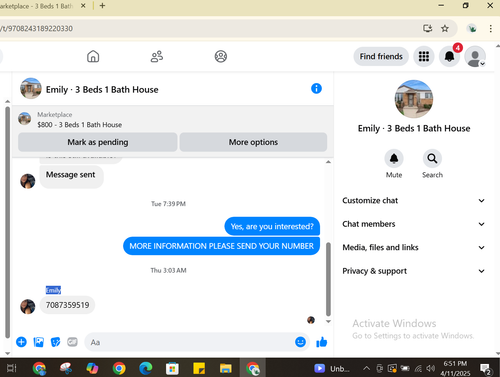The width and height of the screenshot is (500, 377).
Task: Expand the Chat members section
Action: [413, 224]
